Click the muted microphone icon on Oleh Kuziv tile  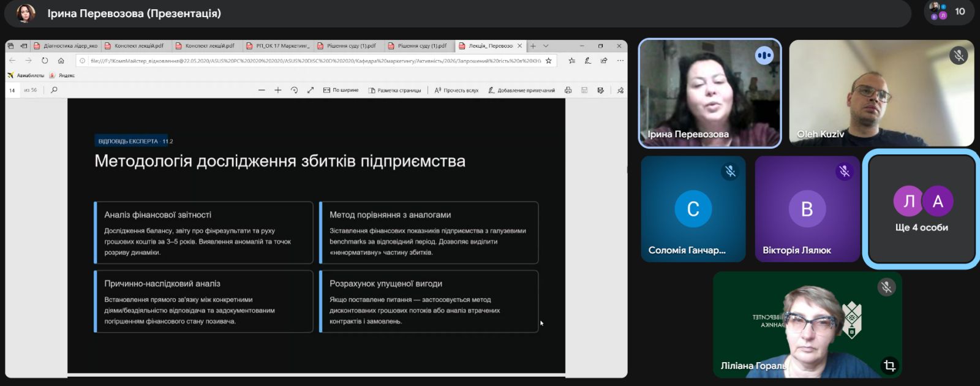click(x=959, y=56)
